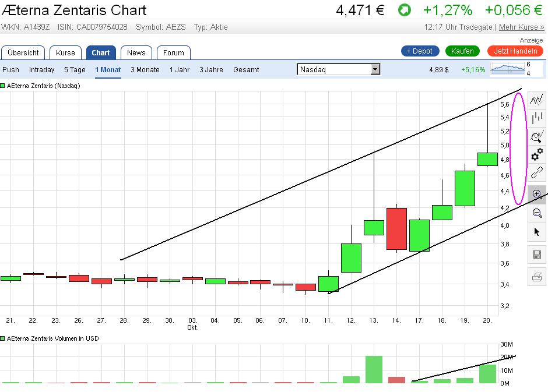Screen dimensions: 548x392
Task: Switch to the Kurse tab
Action: (x=65, y=52)
